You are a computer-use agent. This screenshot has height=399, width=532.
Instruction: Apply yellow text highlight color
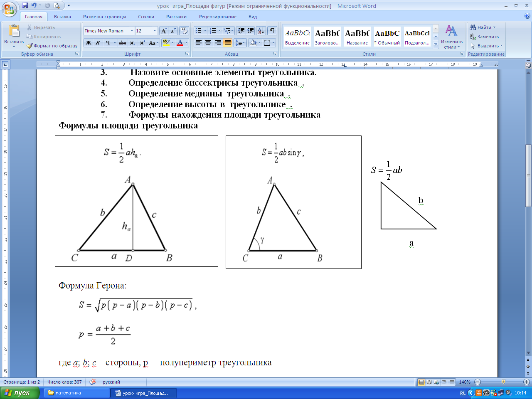click(165, 43)
